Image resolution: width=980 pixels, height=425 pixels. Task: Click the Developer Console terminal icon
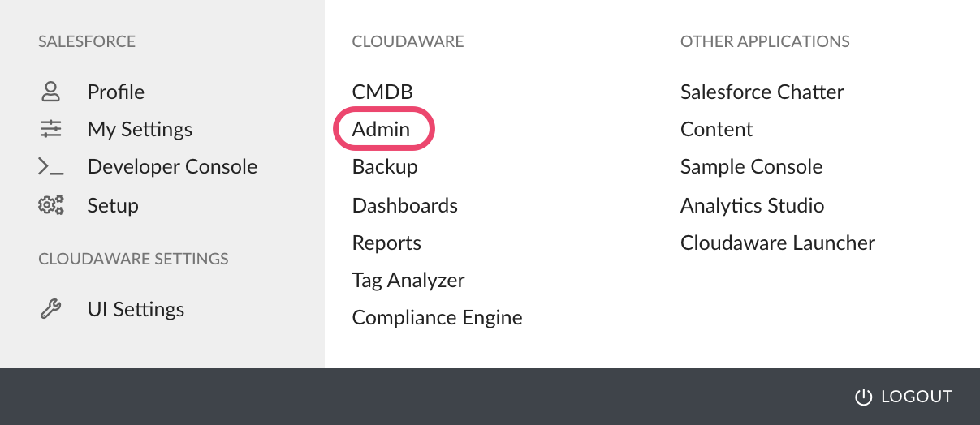[51, 167]
